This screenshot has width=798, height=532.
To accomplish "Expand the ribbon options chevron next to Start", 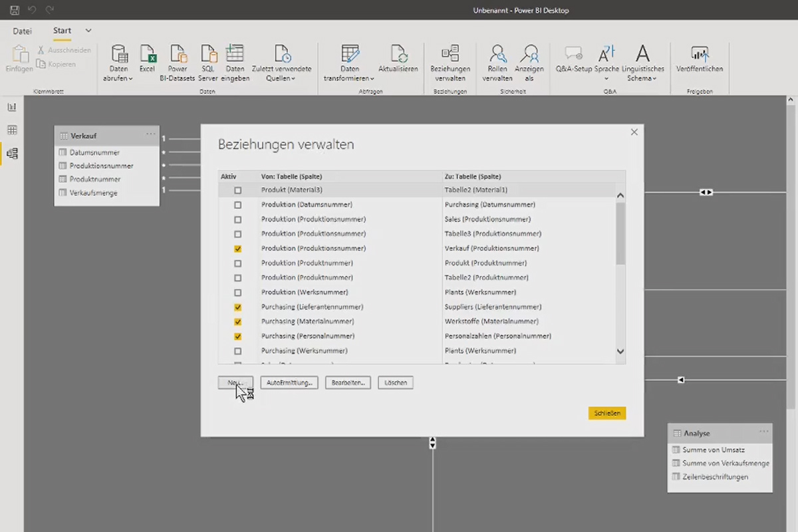I will (88, 31).
